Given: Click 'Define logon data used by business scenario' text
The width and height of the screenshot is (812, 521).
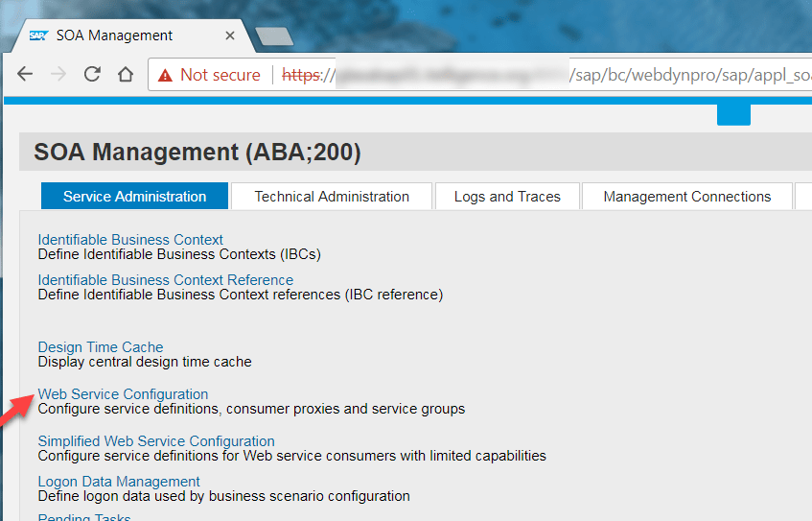Looking at the screenshot, I should 223,497.
